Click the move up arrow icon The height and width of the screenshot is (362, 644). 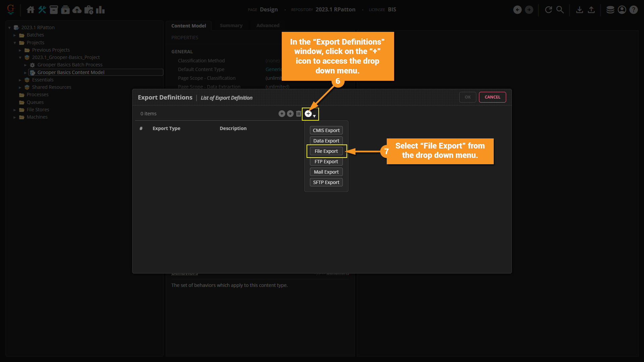click(x=282, y=114)
